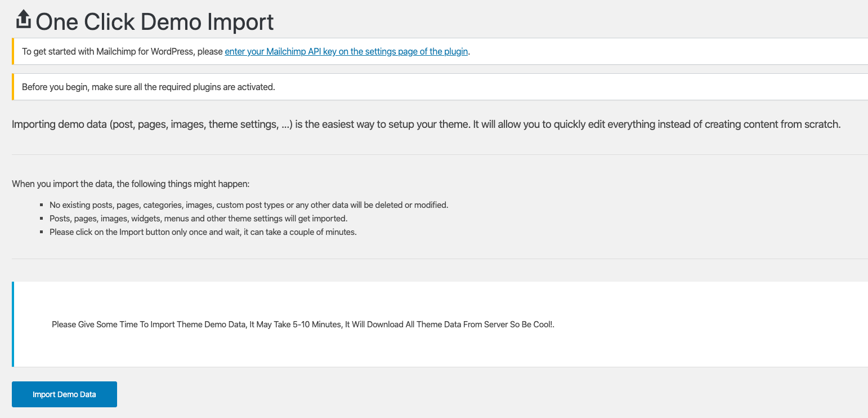The width and height of the screenshot is (868, 418).
Task: Open the Mailchimp API key settings link
Action: coord(346,52)
